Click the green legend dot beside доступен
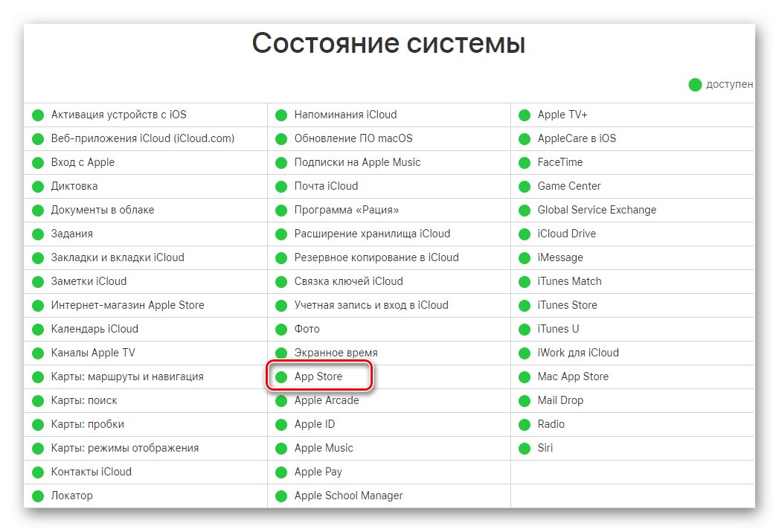Viewport: 779px width, 532px height. 695,85
